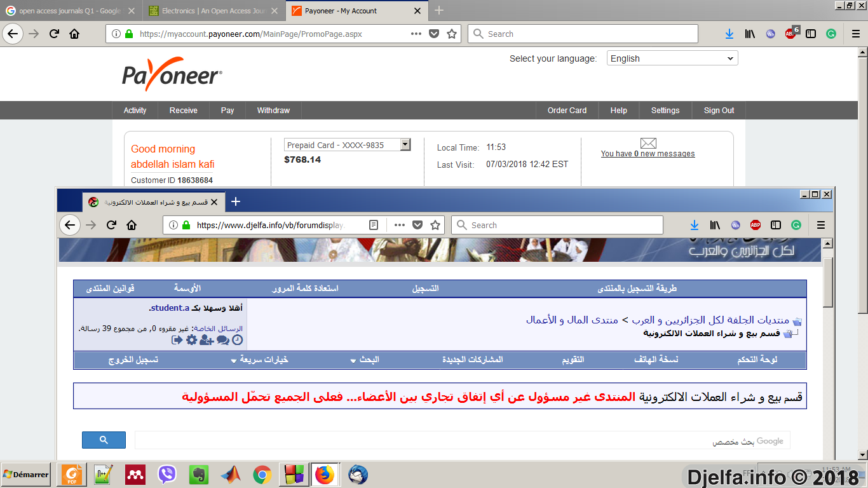
Task: Click Back button in Payoneer browser window
Action: tap(14, 34)
